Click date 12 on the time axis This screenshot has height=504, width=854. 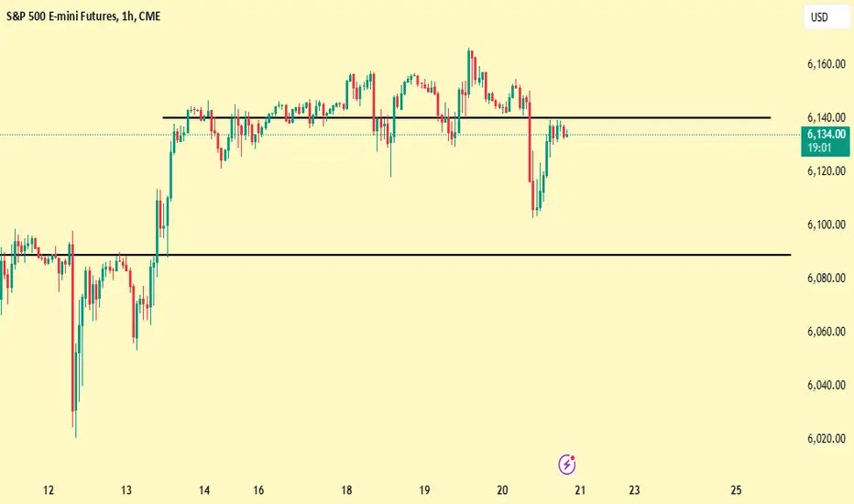coord(49,490)
